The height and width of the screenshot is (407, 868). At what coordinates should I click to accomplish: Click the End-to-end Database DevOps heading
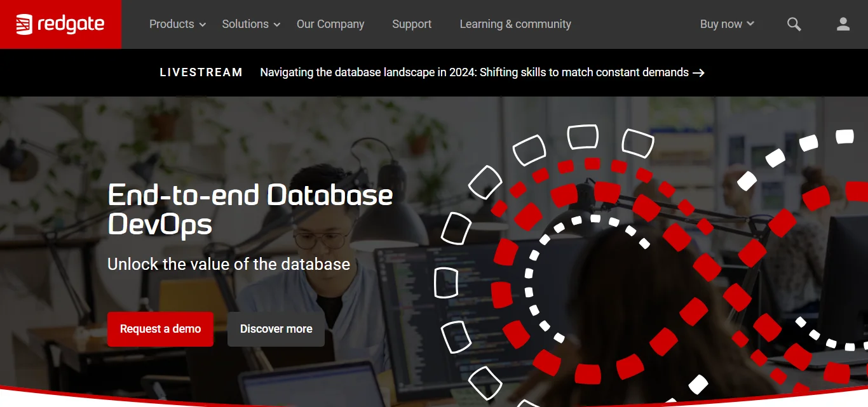250,209
